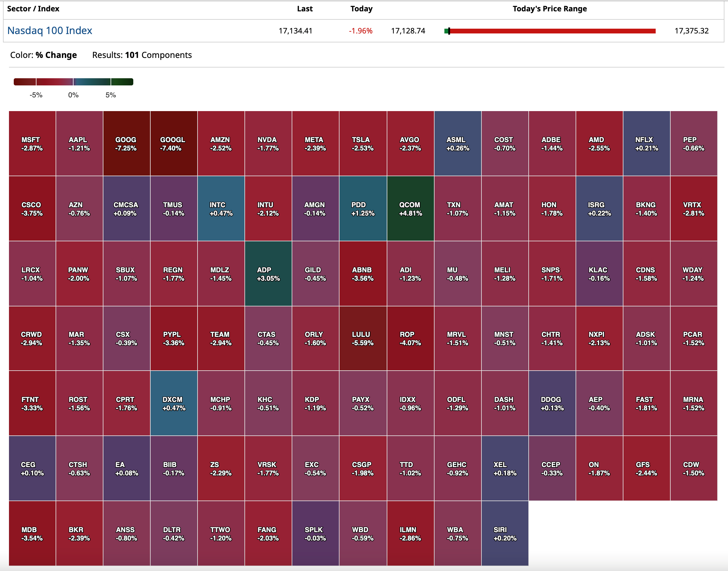Click the Today column header
728x571 pixels.
coord(361,9)
